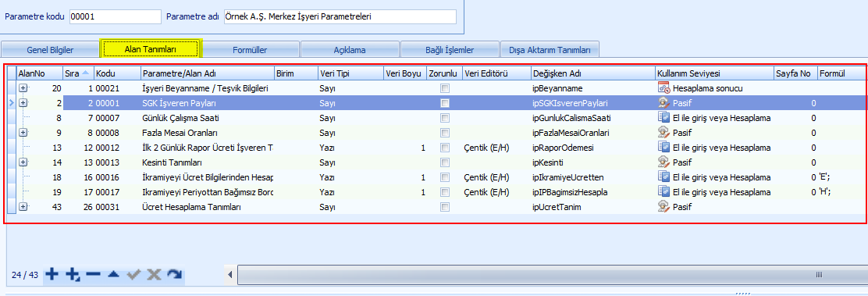Expand the Fazla Mesai Oranları node
Image resolution: width=868 pixels, height=296 pixels.
23,133
